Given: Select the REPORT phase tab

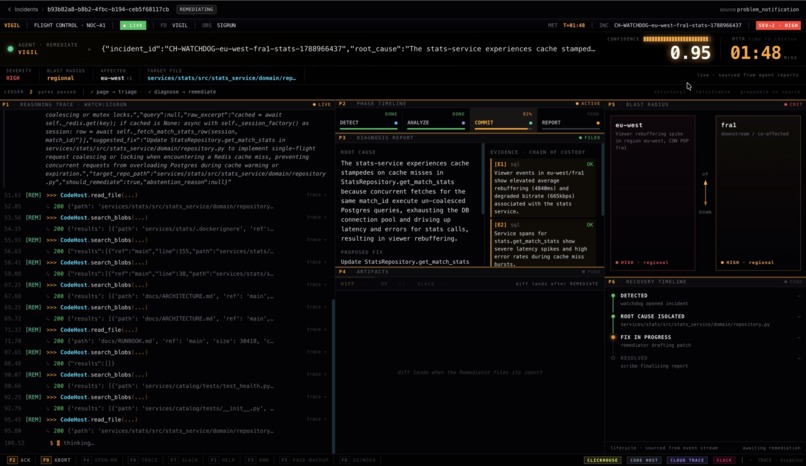Looking at the screenshot, I should click(x=570, y=122).
